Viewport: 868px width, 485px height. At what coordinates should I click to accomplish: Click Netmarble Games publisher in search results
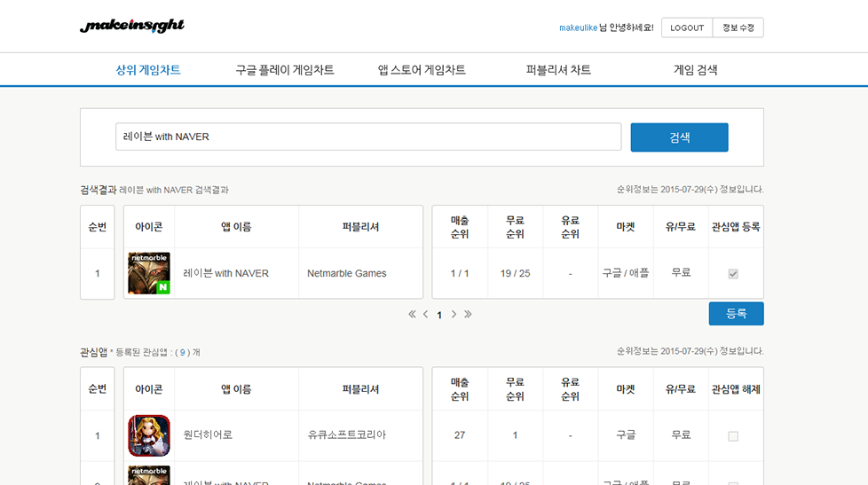pyautogui.click(x=346, y=273)
